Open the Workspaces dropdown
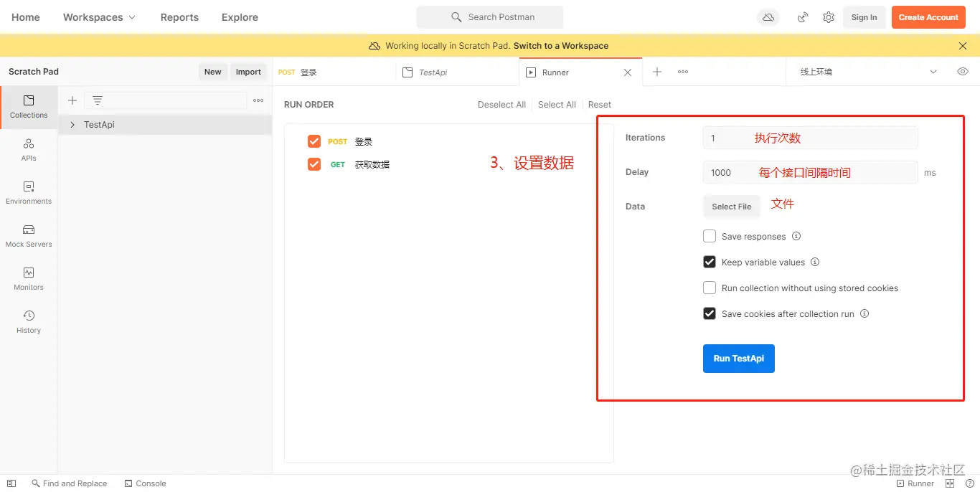 point(99,17)
